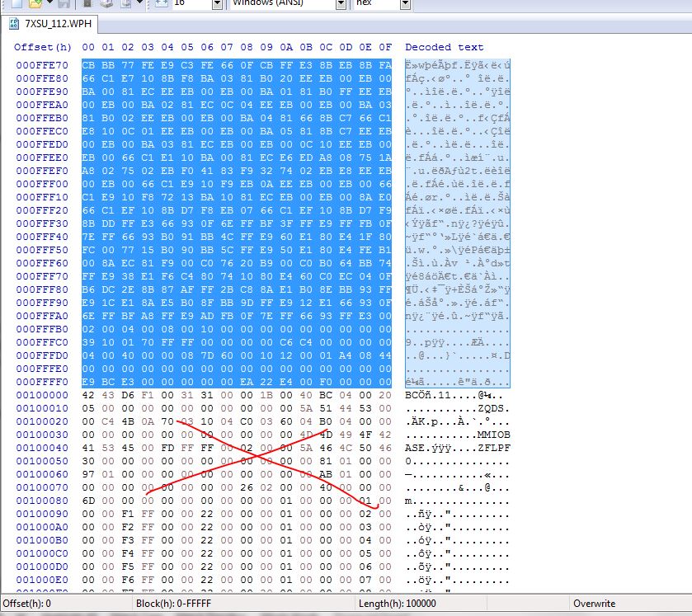Screen dimensions: 692x616
Task: Click offset row 000FFF80
Action: click(x=42, y=289)
